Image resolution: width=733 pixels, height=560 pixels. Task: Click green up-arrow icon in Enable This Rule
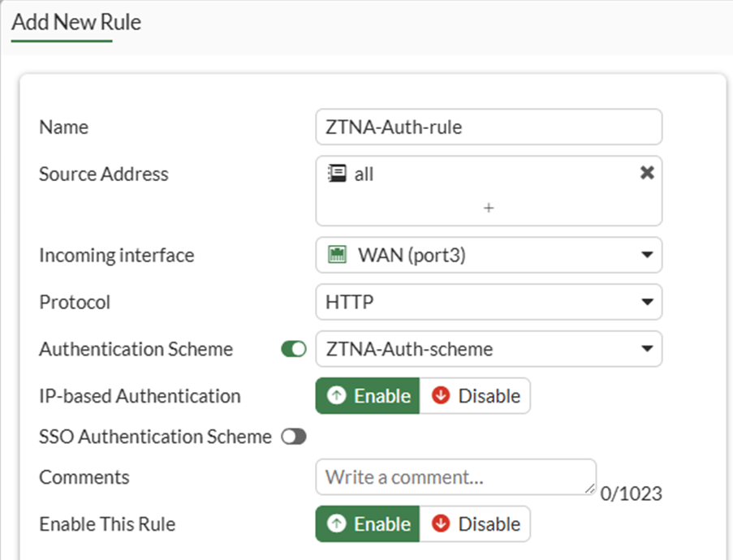click(336, 524)
